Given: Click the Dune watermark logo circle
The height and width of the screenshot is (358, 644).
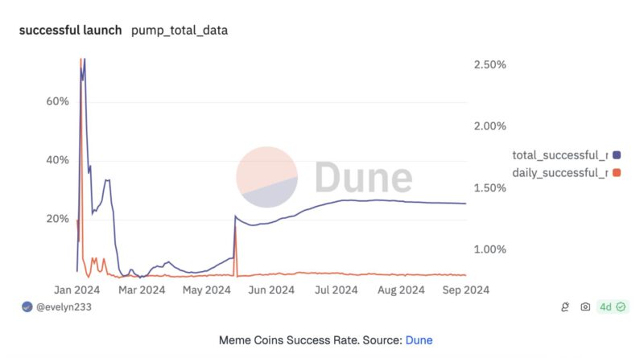Looking at the screenshot, I should tap(267, 177).
